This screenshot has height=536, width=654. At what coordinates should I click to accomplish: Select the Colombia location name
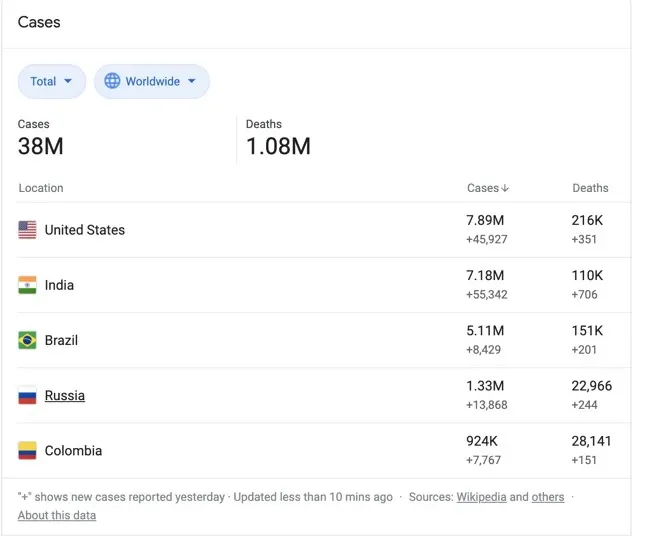(x=73, y=451)
